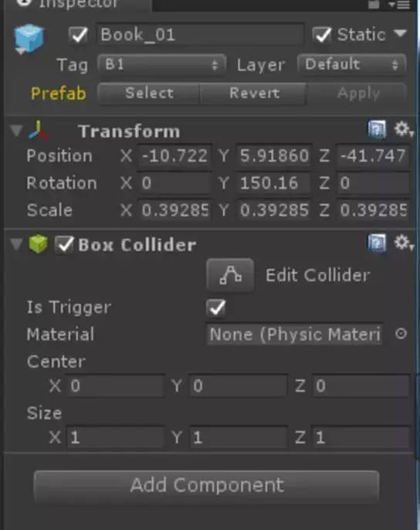Click the Scale label
Image resolution: width=420 pixels, height=530 pixels.
(49, 210)
